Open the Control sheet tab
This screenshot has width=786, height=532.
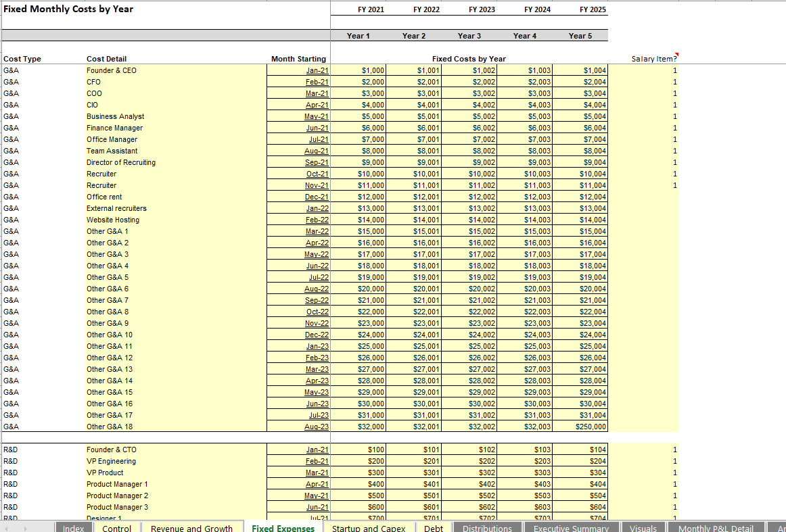pyautogui.click(x=116, y=528)
